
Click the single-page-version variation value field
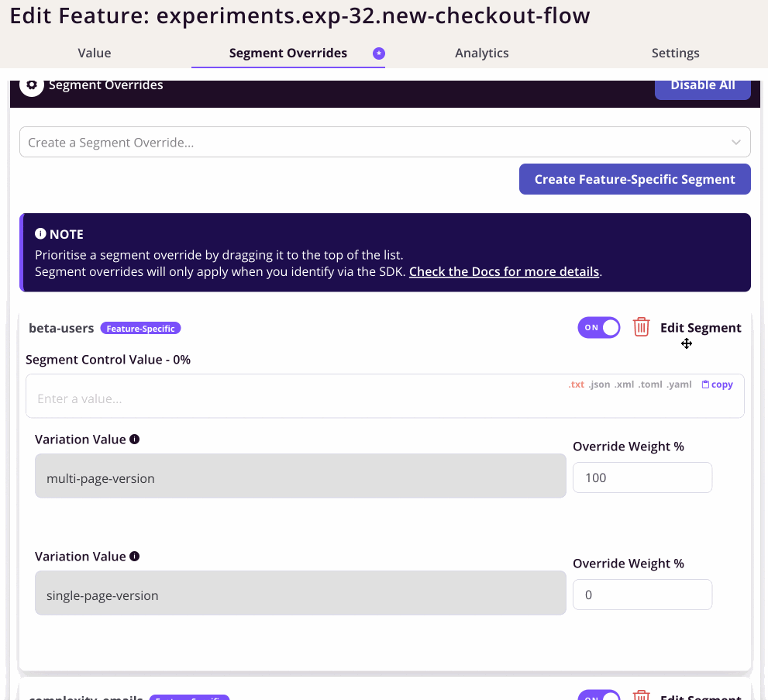(300, 593)
